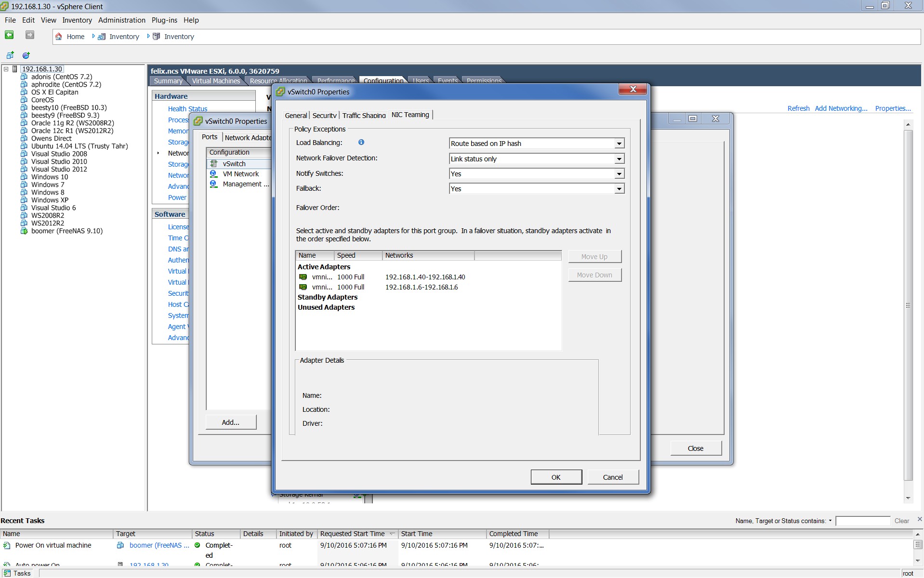Click Close in background vSwitch0 Properties window
This screenshot has height=578, width=924.
point(696,448)
